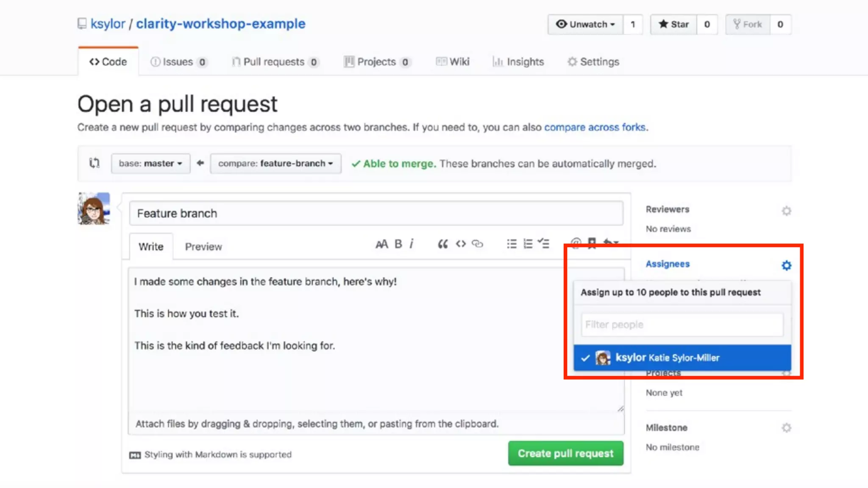Follow the compare across forks link

pos(595,128)
